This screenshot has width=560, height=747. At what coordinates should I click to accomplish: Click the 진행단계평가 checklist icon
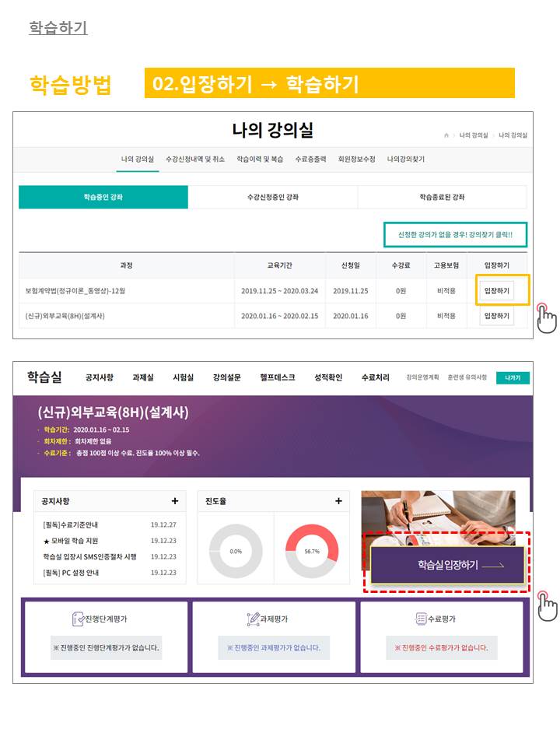78,619
